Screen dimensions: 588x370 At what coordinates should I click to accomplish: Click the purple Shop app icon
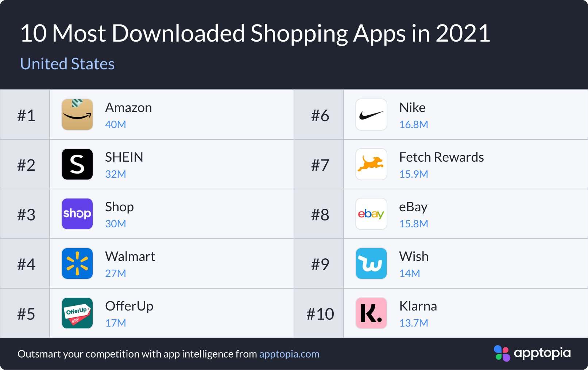pos(77,214)
